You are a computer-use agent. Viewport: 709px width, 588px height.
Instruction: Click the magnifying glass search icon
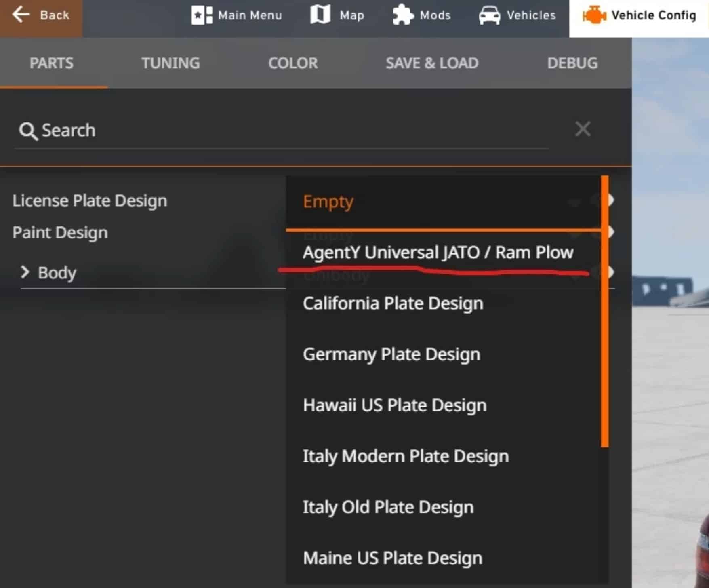[x=28, y=131]
